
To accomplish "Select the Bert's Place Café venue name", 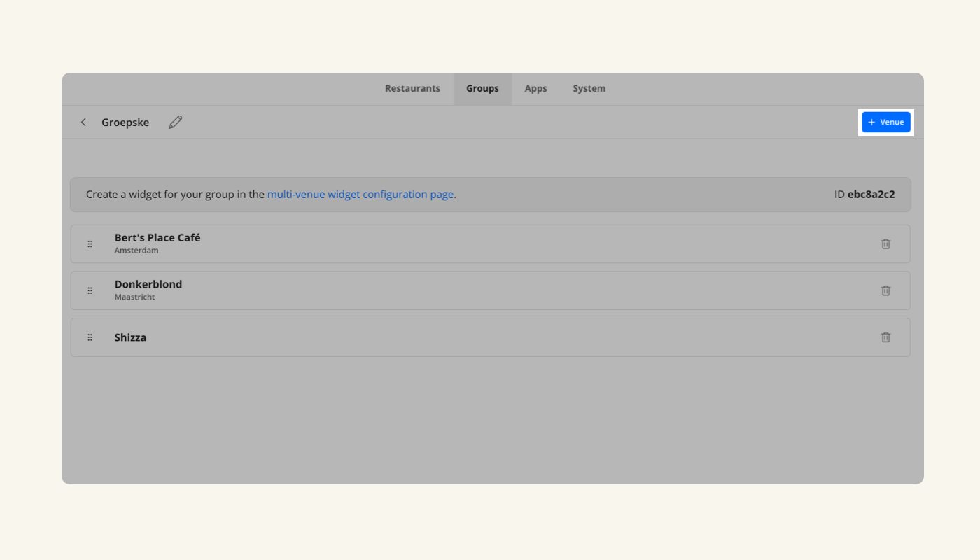I will [x=157, y=238].
